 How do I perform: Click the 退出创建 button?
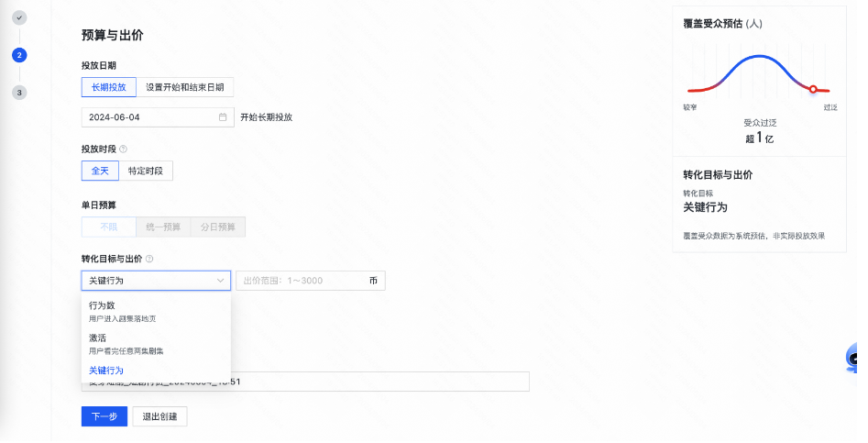160,416
